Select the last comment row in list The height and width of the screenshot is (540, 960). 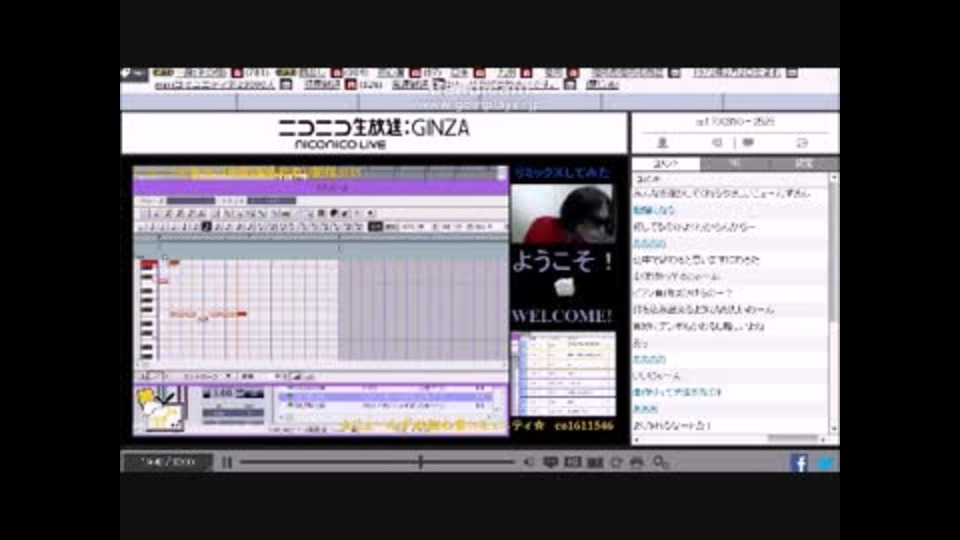(x=730, y=425)
